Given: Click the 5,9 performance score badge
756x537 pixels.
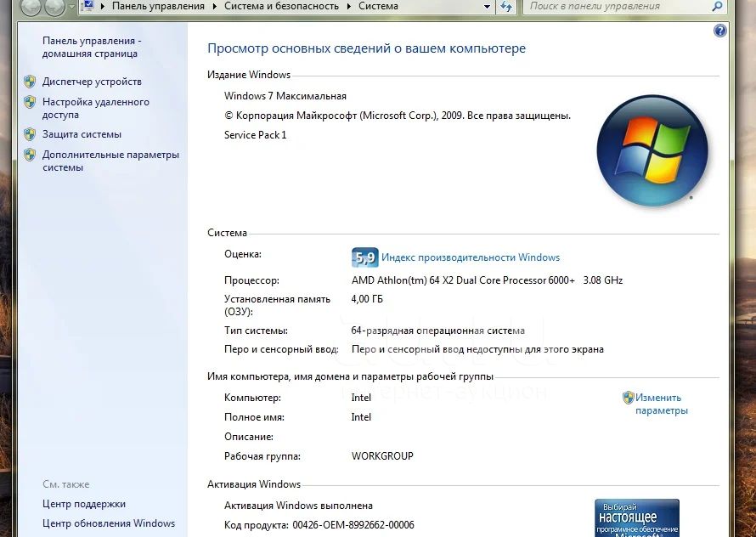Looking at the screenshot, I should (365, 257).
